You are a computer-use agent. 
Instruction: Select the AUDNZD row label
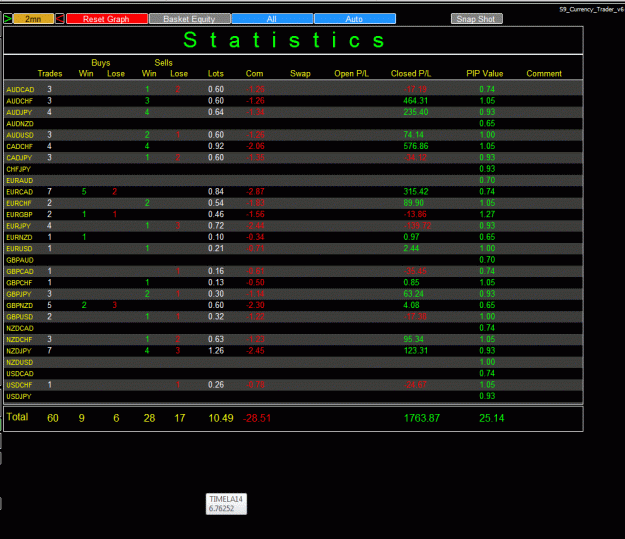pos(20,124)
